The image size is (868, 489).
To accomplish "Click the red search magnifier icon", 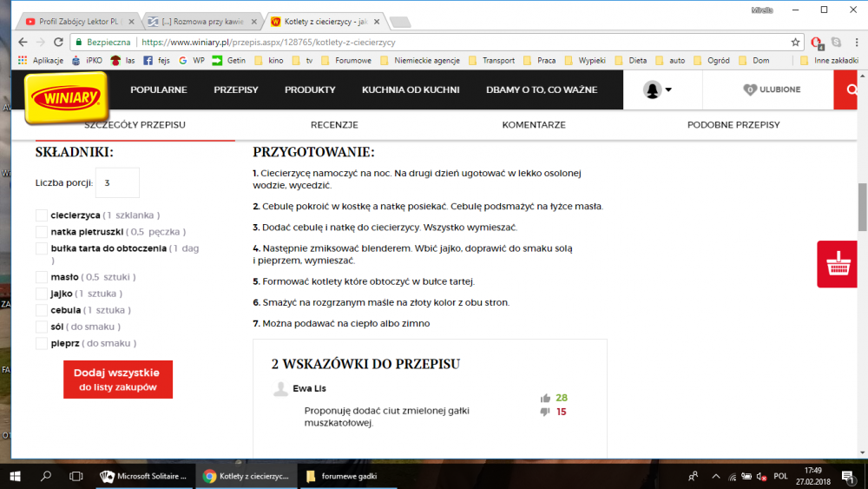I will [x=851, y=90].
